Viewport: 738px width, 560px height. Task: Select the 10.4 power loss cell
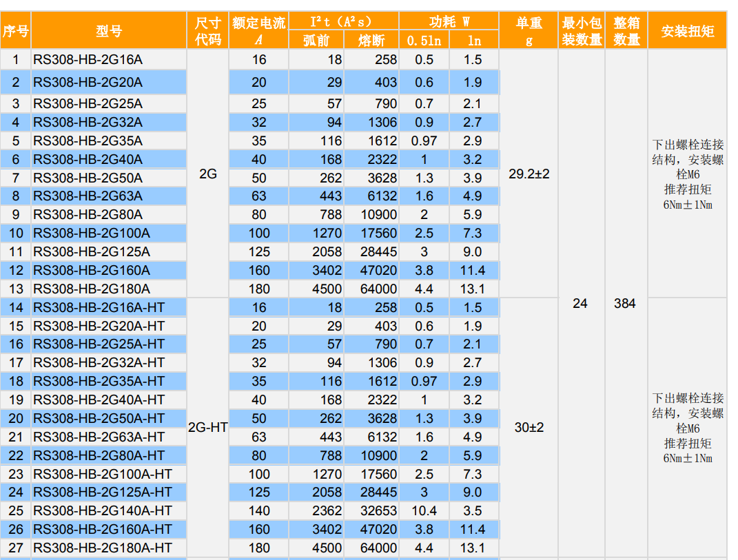424,511
